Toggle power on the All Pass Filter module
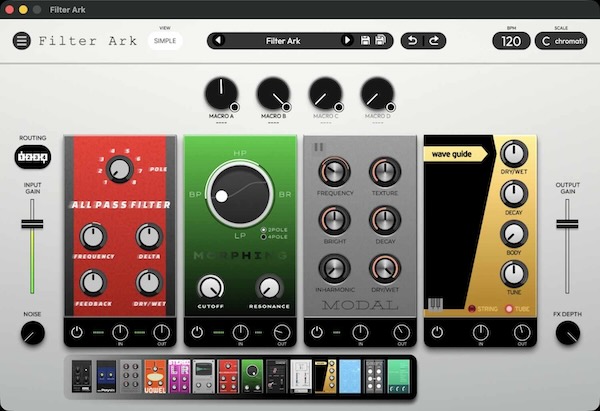This screenshot has width=600, height=411. pos(77,332)
